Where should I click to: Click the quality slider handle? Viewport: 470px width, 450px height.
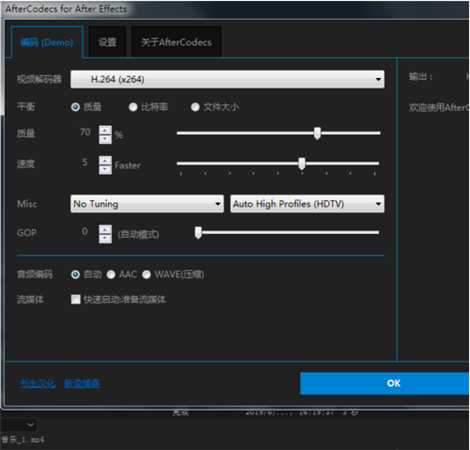click(317, 133)
